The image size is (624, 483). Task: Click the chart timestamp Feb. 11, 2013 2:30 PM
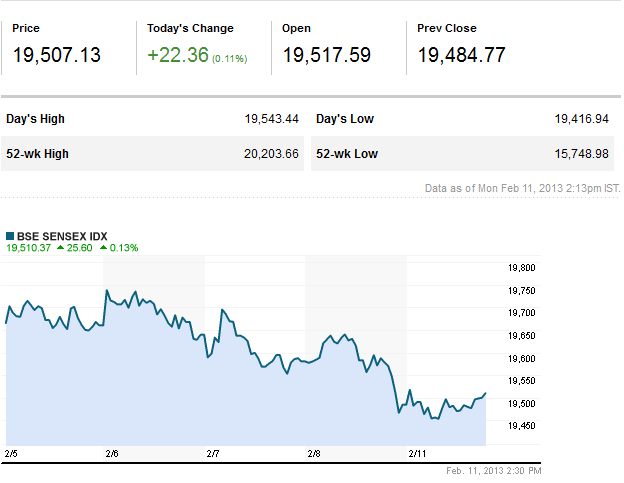click(x=494, y=470)
